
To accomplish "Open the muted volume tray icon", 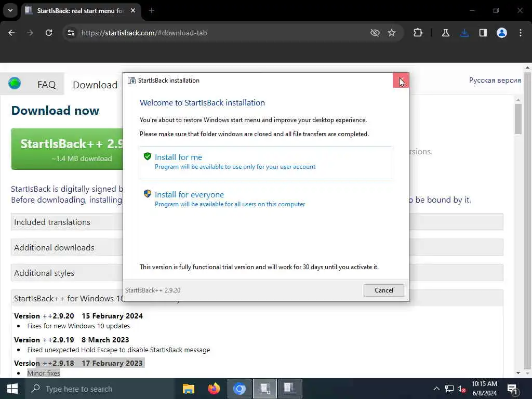I will click(x=461, y=389).
